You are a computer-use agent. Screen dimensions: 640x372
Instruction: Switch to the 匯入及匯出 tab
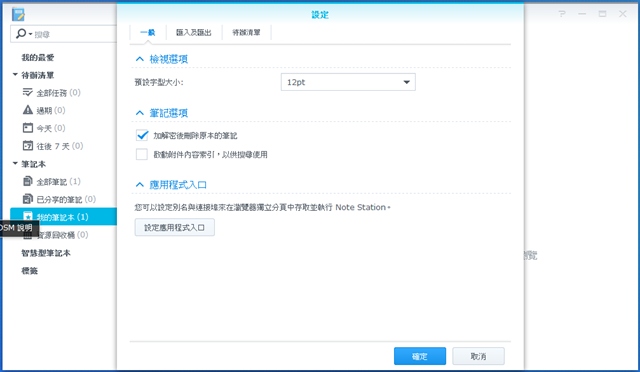(x=193, y=32)
